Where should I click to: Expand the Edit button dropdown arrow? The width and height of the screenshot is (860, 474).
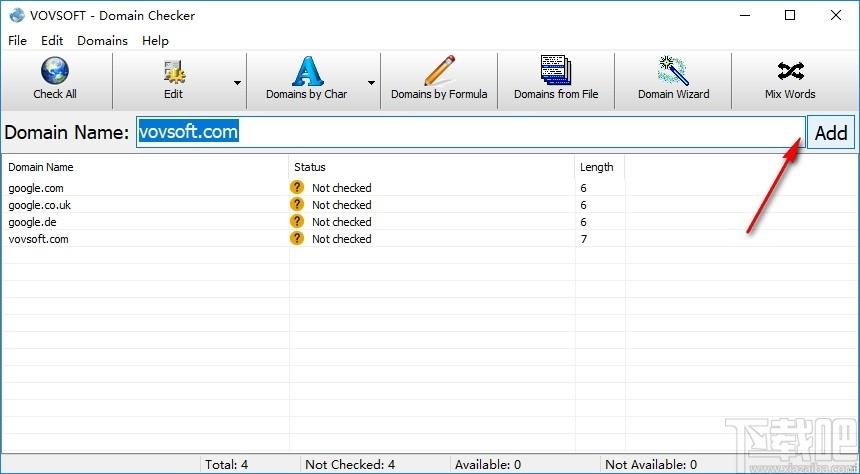coord(237,83)
